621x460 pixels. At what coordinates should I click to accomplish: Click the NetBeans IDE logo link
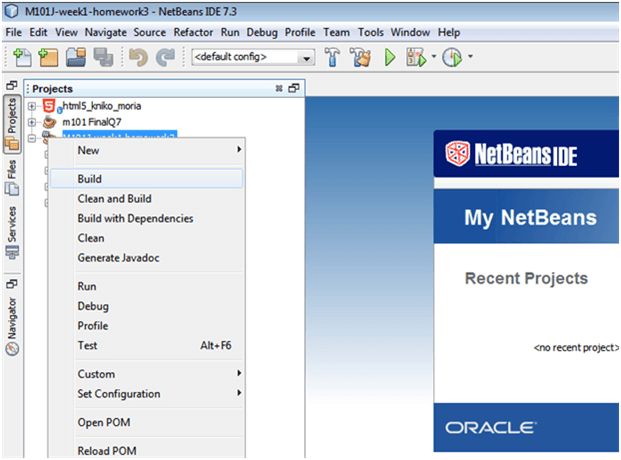point(511,154)
